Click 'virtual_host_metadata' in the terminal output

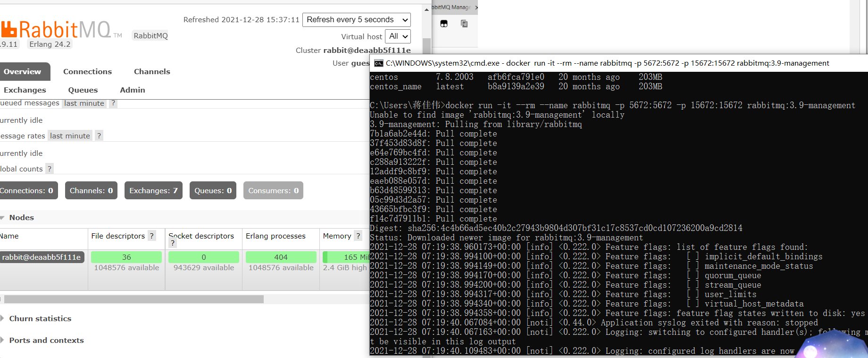click(x=754, y=304)
